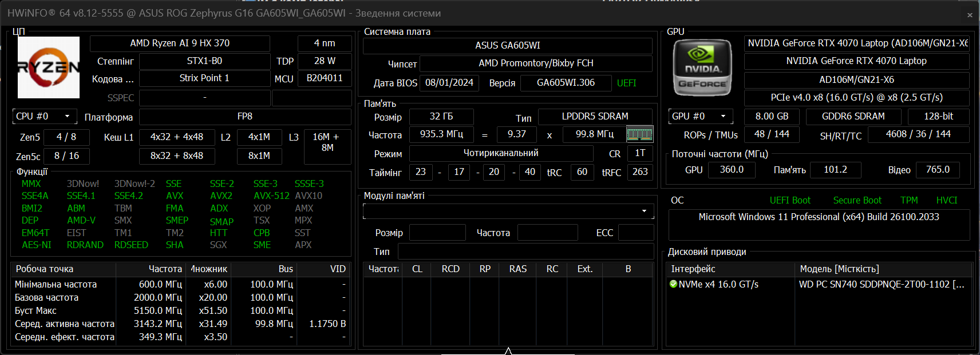Screen dimensions: 980x355
Task: Click the 8.00 GB video memory field
Action: [772, 117]
